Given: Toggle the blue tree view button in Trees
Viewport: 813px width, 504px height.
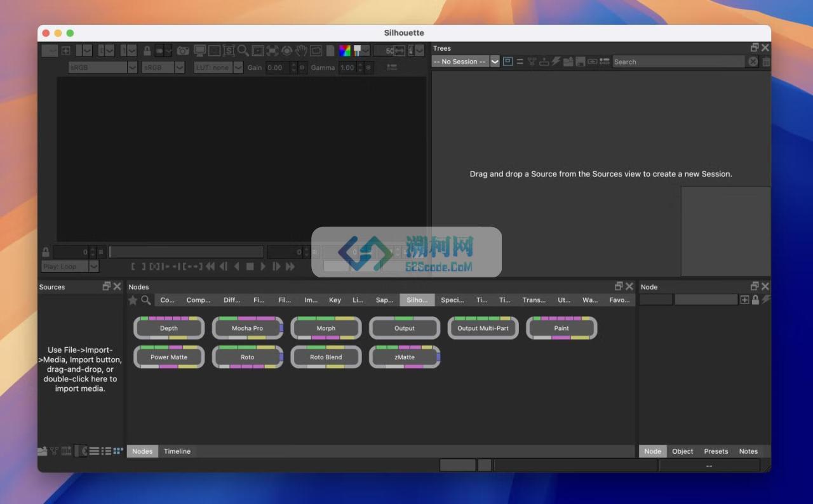Looking at the screenshot, I should pyautogui.click(x=507, y=62).
